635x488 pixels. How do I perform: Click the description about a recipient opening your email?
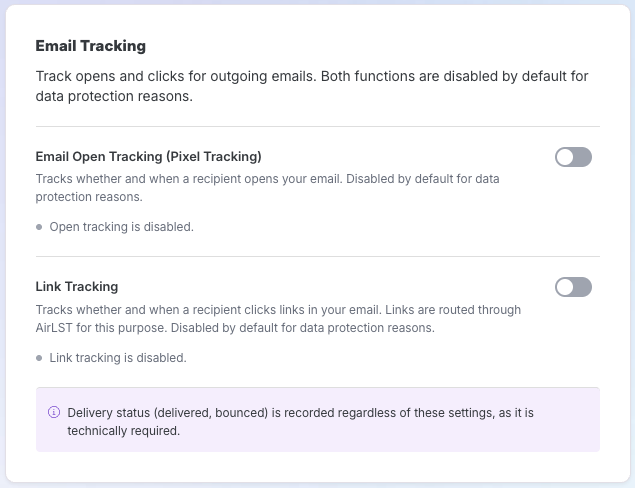click(x=267, y=188)
